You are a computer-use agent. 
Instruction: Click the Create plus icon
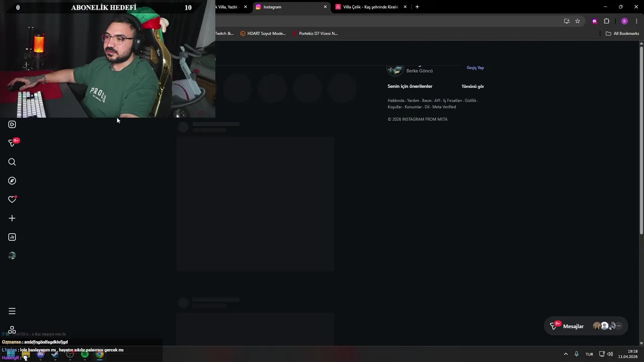[12, 218]
